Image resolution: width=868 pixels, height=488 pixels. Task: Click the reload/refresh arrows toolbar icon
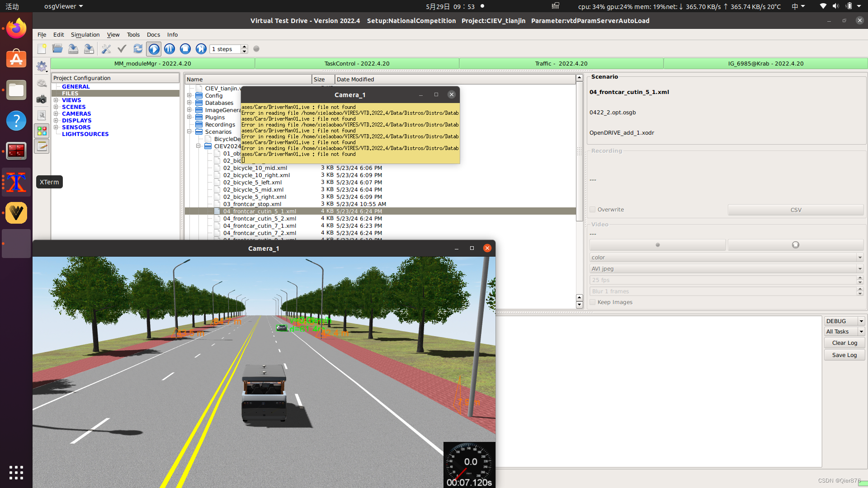(138, 49)
